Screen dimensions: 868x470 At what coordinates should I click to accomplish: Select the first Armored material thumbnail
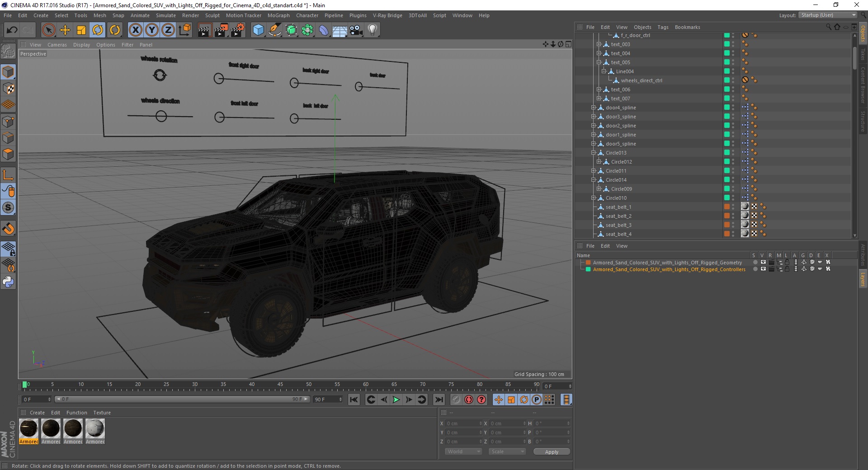pyautogui.click(x=29, y=428)
